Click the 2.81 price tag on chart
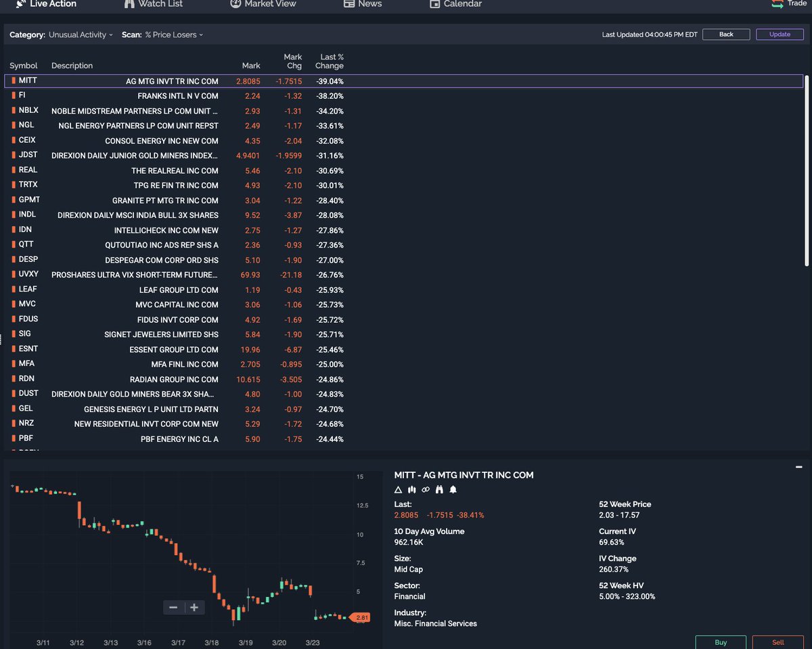Screen dimensions: 812x649 pos(362,617)
